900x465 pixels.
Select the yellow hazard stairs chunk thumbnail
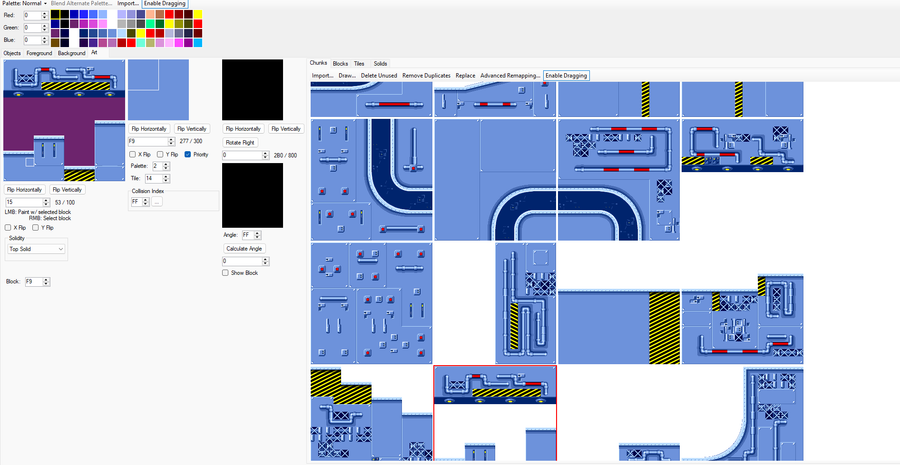[371, 416]
